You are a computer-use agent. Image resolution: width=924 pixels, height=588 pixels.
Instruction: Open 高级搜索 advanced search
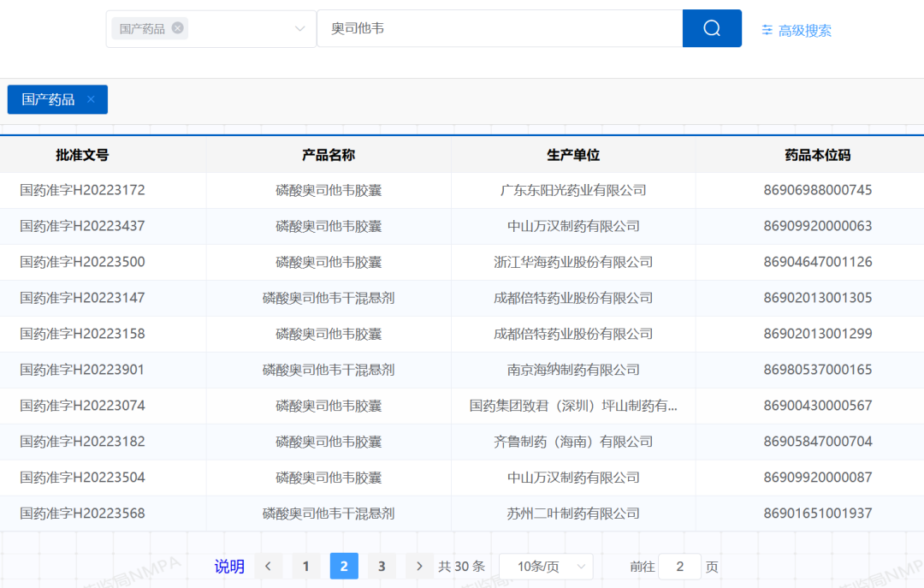[797, 30]
